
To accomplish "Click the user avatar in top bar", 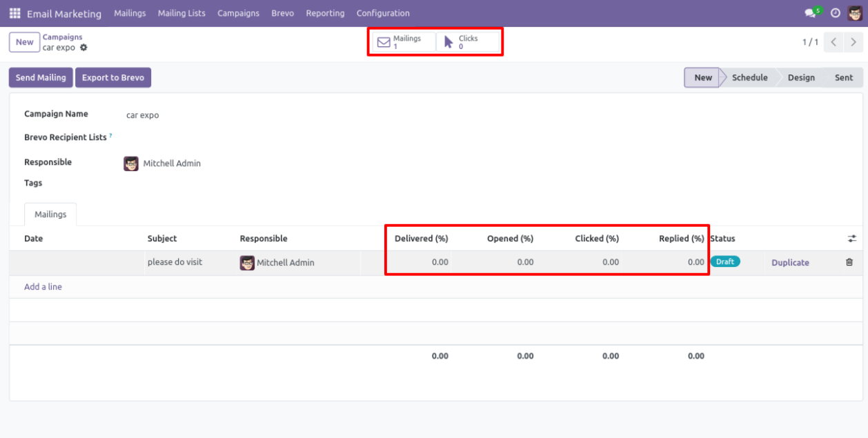I will pos(854,13).
